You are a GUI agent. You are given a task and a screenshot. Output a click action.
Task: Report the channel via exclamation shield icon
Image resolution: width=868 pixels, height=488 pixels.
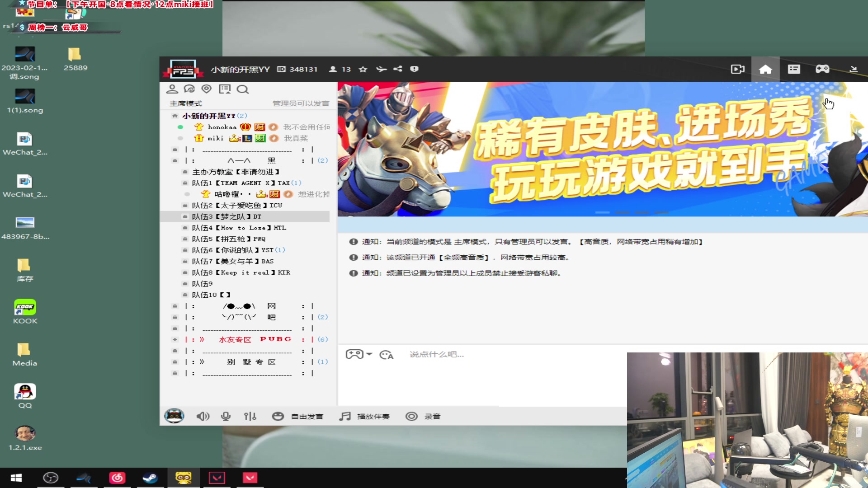pos(414,69)
